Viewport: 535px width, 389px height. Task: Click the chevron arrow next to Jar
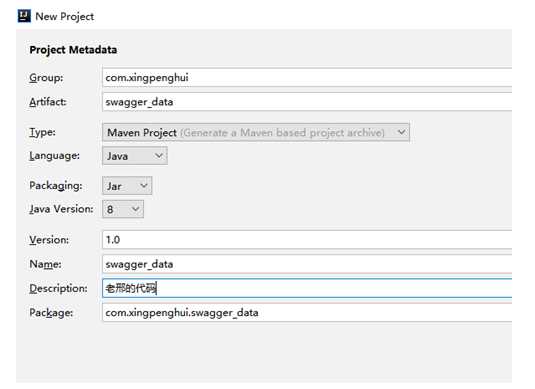click(144, 186)
